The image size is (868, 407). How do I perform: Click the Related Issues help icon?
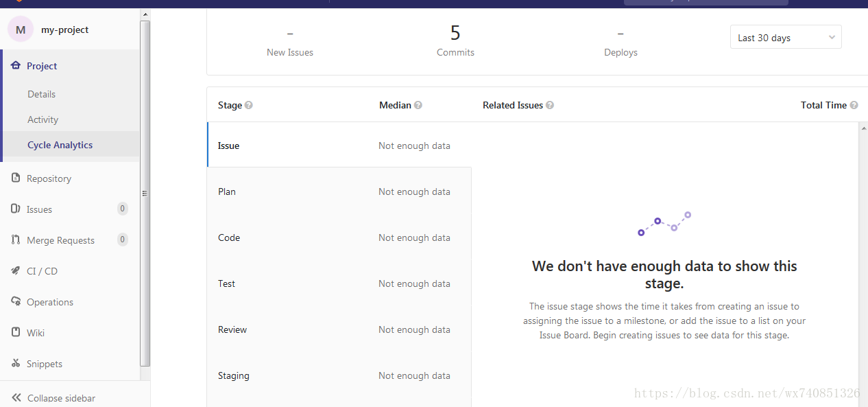click(550, 105)
